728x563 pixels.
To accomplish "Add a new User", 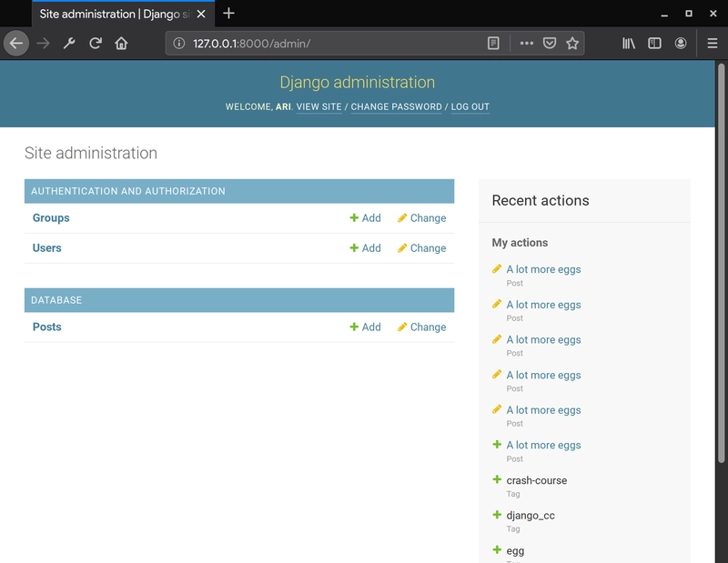I will point(366,248).
